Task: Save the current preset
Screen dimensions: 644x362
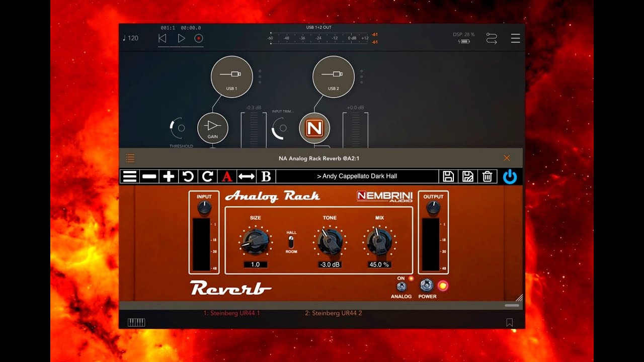Action: click(x=448, y=176)
